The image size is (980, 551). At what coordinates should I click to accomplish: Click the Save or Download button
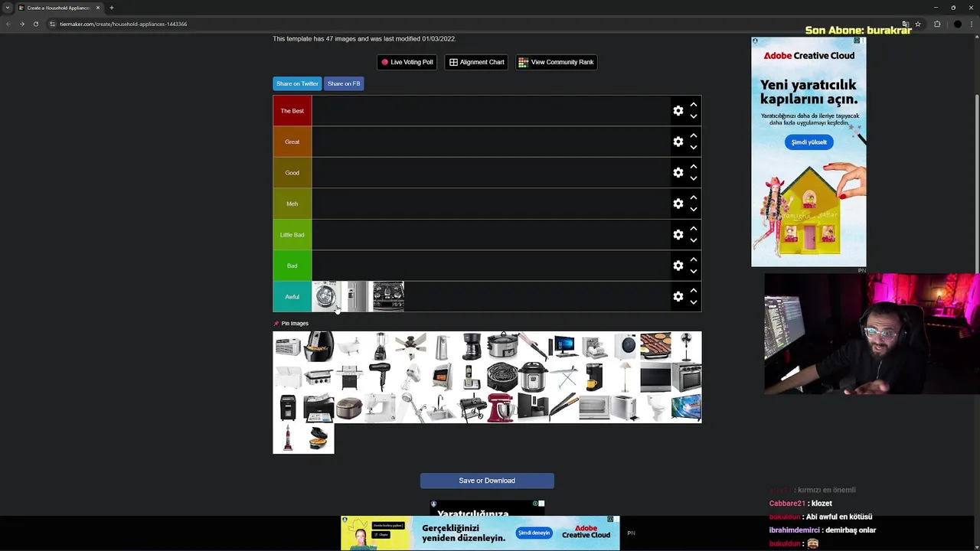click(487, 481)
